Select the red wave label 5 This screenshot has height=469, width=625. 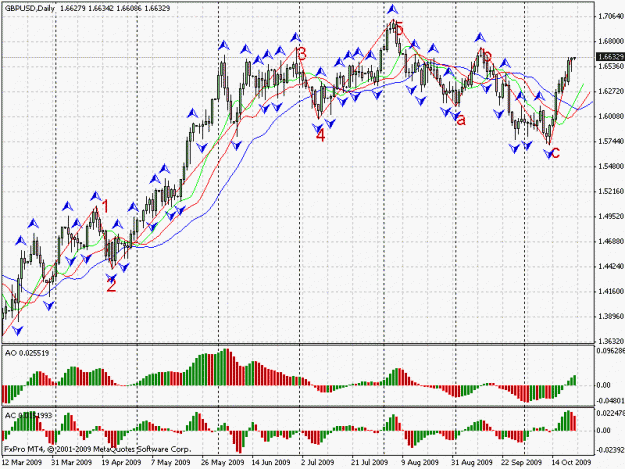click(x=399, y=29)
